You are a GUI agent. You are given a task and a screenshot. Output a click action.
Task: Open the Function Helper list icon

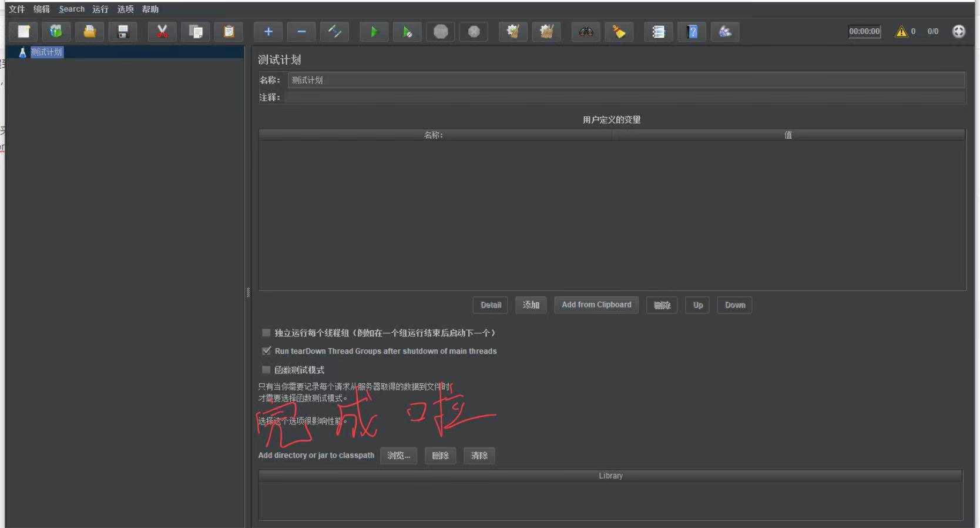tap(659, 32)
